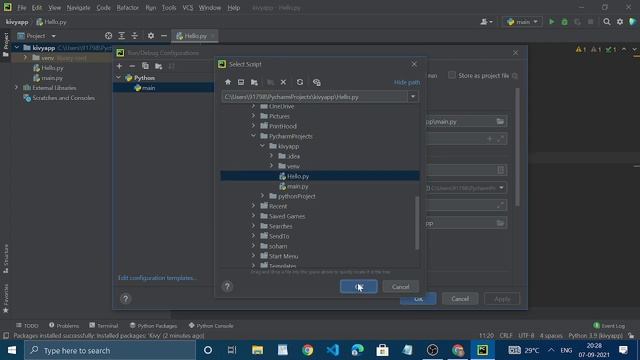This screenshot has width=640, height=360.
Task: Click the Refresh icon in Select Script toolbar
Action: (300, 82)
